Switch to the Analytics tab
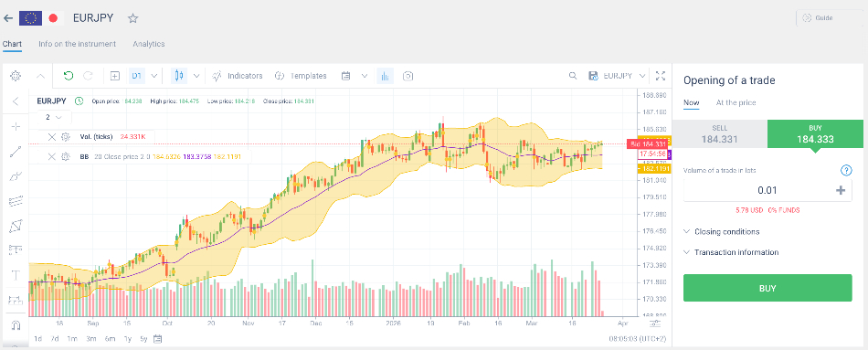The height and width of the screenshot is (350, 868). coord(148,44)
